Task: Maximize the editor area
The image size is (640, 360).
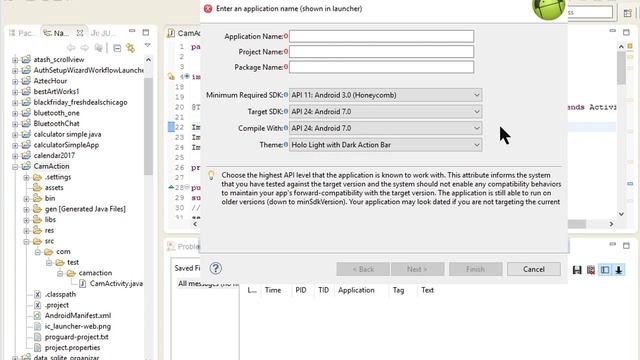Action: pos(627,32)
